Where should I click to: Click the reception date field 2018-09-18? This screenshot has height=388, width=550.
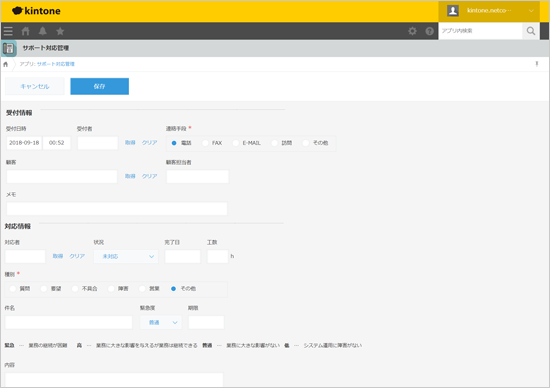[x=24, y=143]
